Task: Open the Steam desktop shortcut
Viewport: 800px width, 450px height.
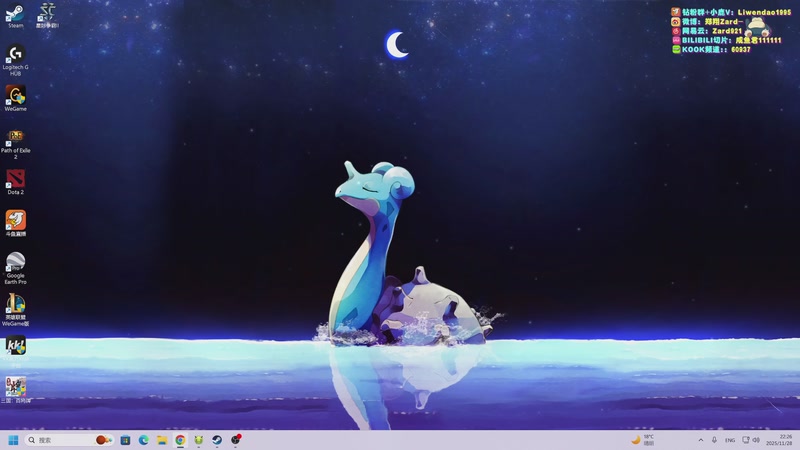Action: point(15,15)
